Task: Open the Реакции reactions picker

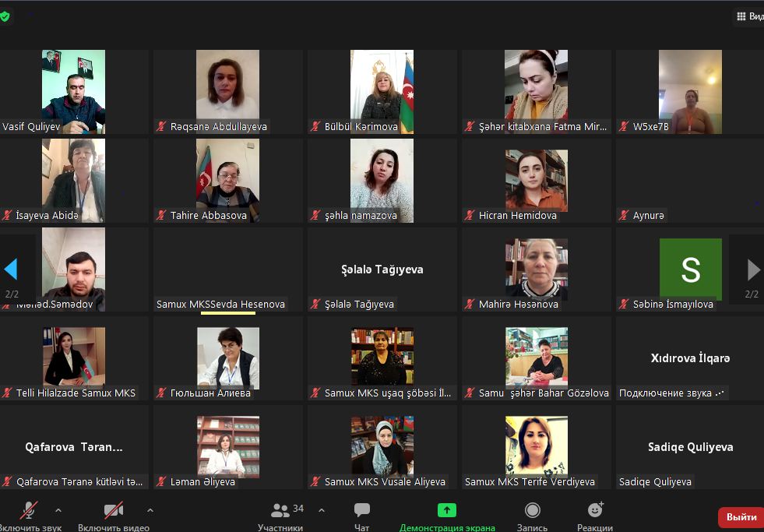Action: pyautogui.click(x=595, y=516)
